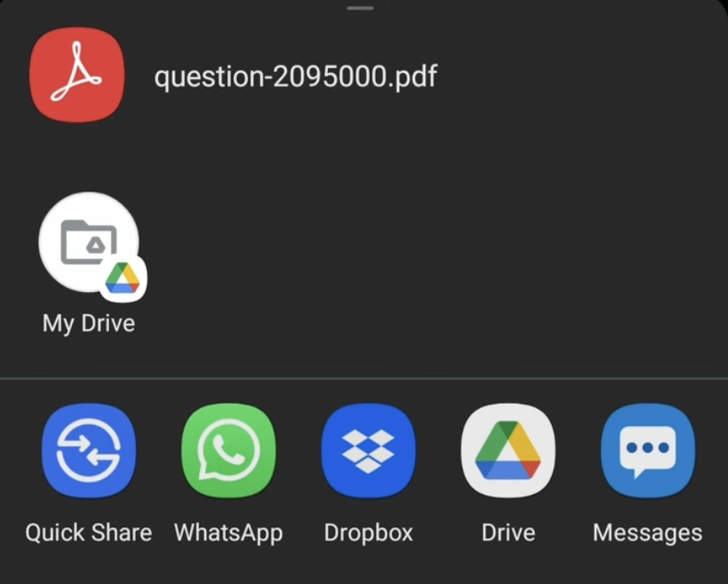Tap the My Drive text label
Screen dimensions: 728x584
tap(88, 324)
